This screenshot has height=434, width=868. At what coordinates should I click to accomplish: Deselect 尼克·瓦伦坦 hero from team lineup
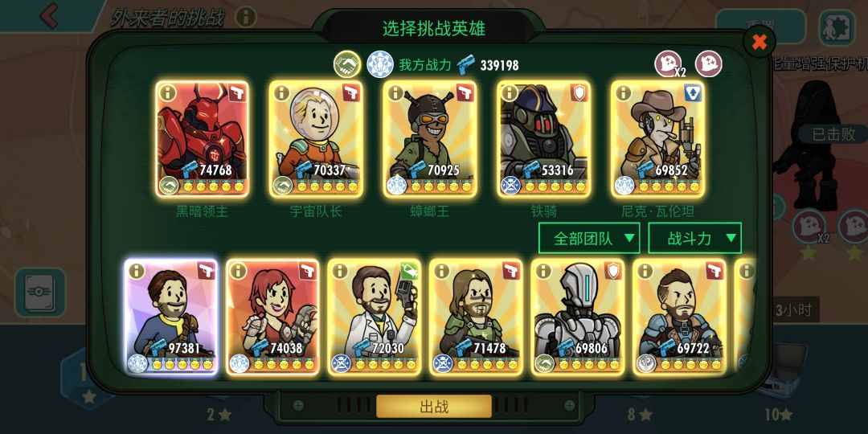point(657,139)
